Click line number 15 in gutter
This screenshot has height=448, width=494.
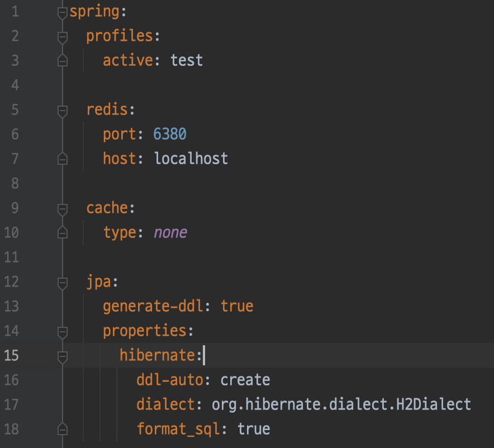coord(12,355)
